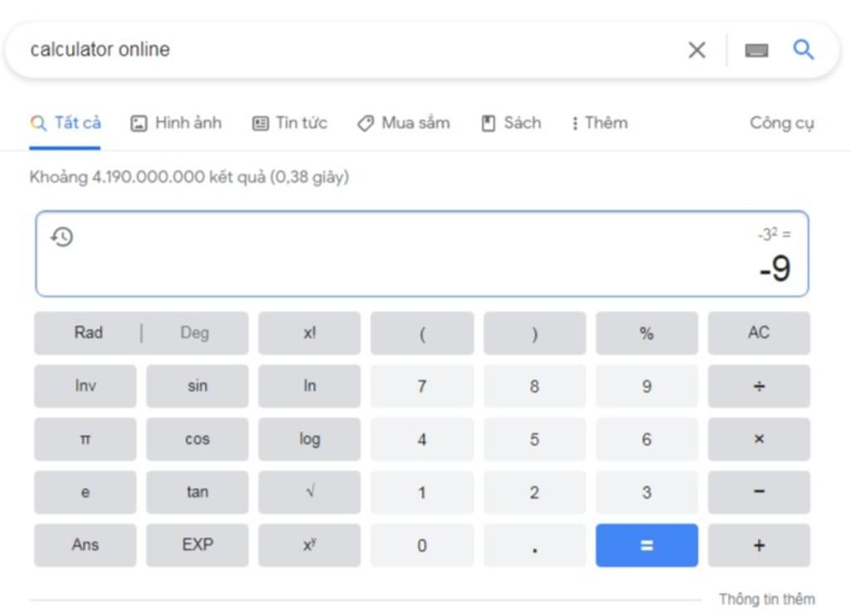Switch angle mode to Rad
The height and width of the screenshot is (616, 851).
point(88,333)
